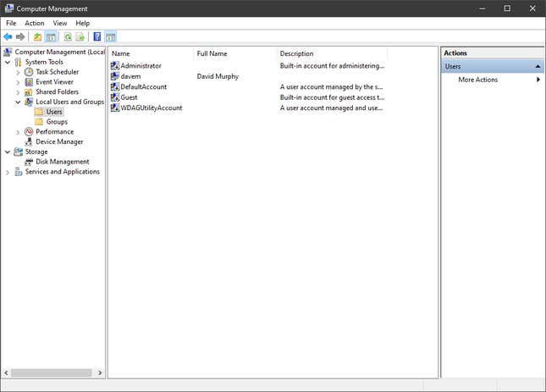546x392 pixels.
Task: Click the Local Users and Groups icon
Action: click(x=29, y=102)
